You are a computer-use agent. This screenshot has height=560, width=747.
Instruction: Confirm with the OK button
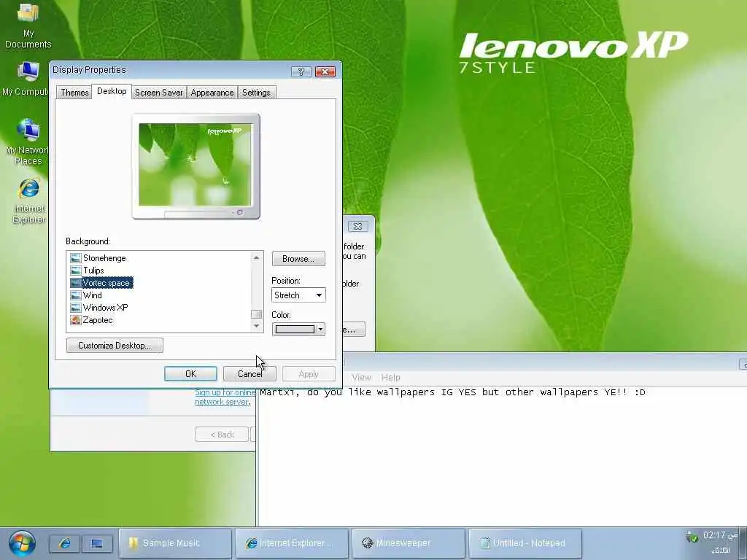pyautogui.click(x=190, y=374)
